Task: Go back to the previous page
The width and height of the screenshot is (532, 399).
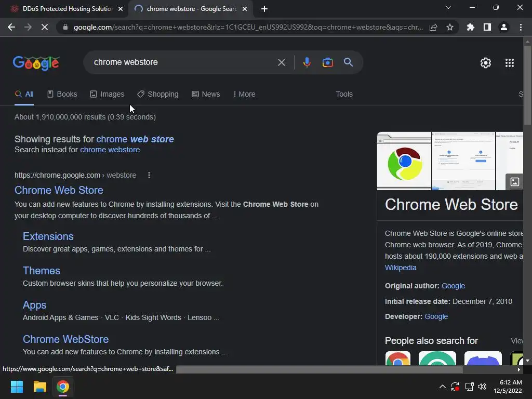Action: click(11, 27)
